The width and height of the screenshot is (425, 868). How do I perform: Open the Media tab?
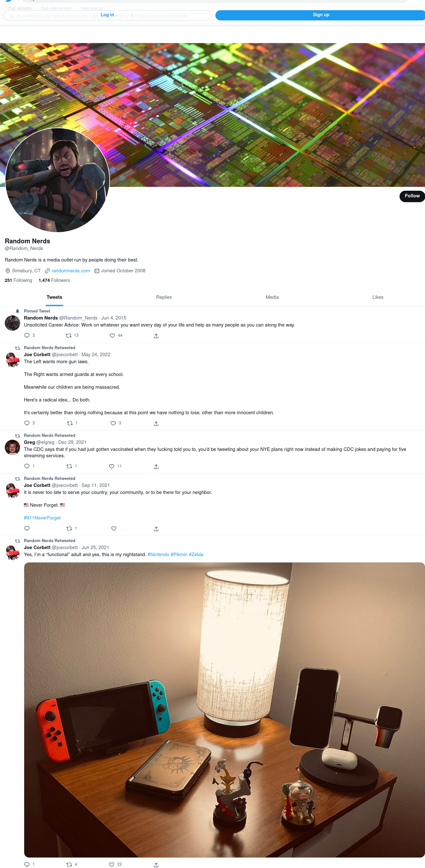(x=272, y=297)
